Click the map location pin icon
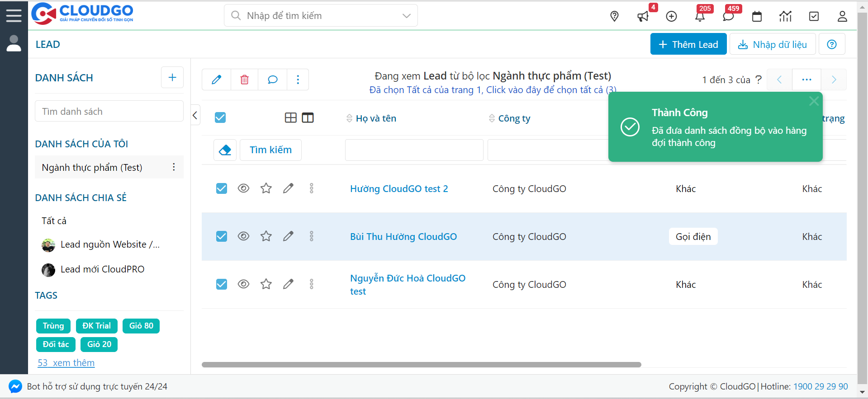The height and width of the screenshot is (399, 868). (x=614, y=17)
